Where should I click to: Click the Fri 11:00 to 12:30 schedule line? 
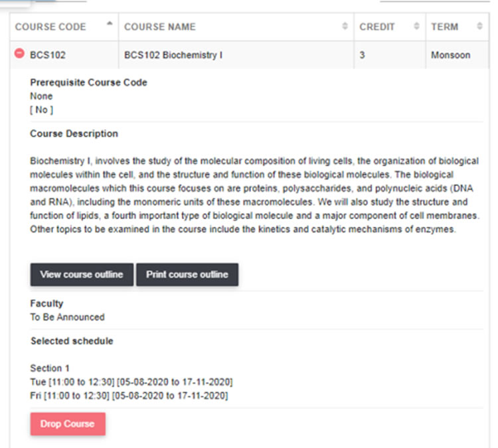coord(129,396)
